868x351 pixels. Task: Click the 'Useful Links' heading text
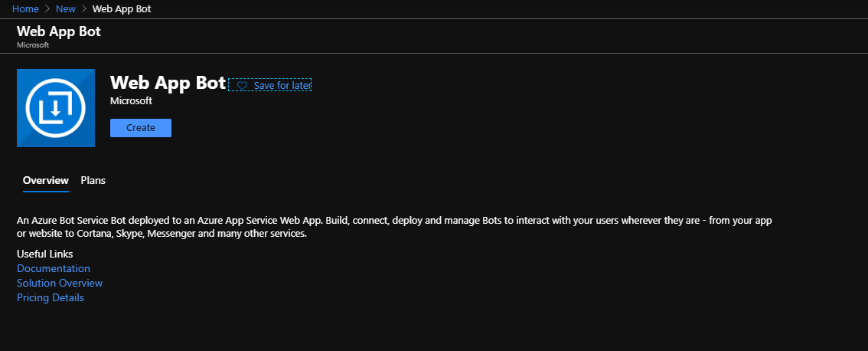tap(45, 254)
